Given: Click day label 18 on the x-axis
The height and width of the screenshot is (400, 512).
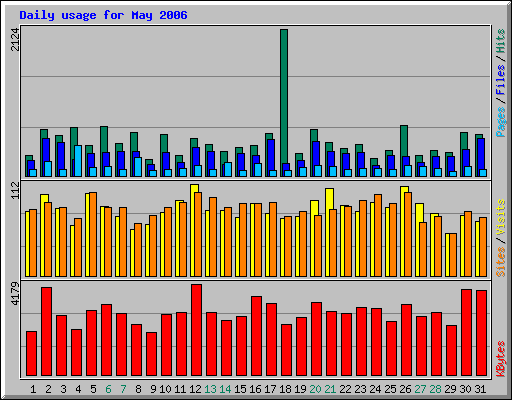Looking at the screenshot, I should coord(285,389).
